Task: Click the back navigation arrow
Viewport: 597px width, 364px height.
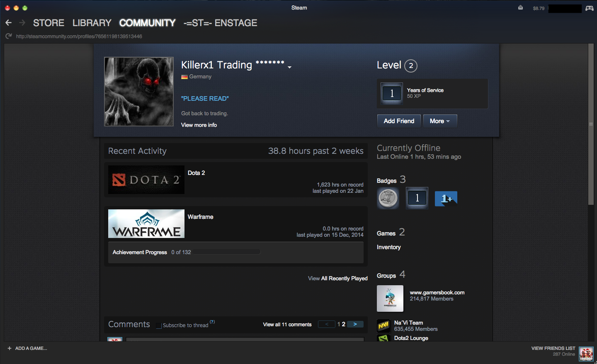Action: pos(9,23)
